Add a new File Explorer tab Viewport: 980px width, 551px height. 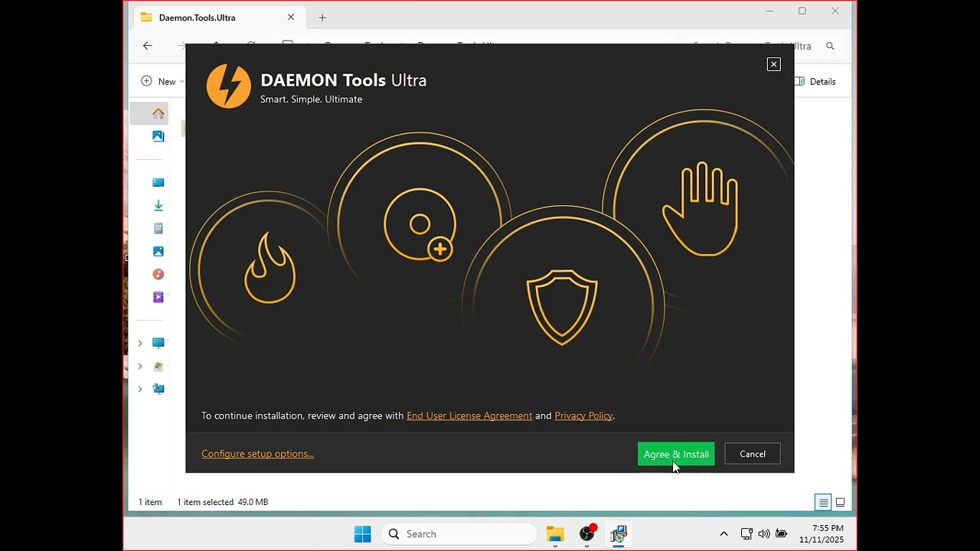pyautogui.click(x=322, y=17)
